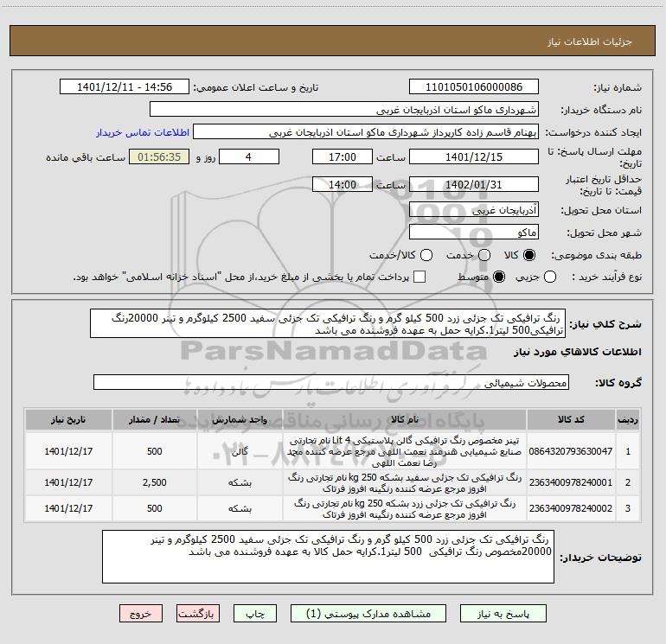This screenshot has width=666, height=644.
Task: Click the buyer organization name field
Action: point(344,109)
